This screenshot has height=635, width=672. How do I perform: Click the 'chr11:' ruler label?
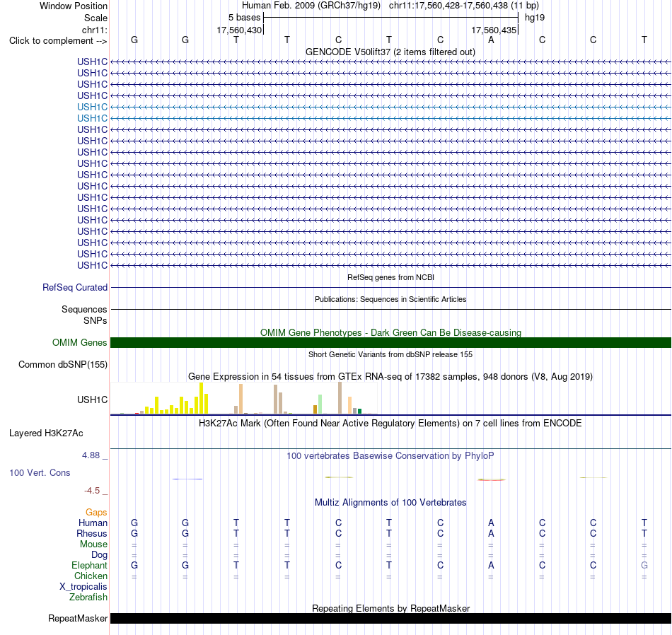point(95,30)
